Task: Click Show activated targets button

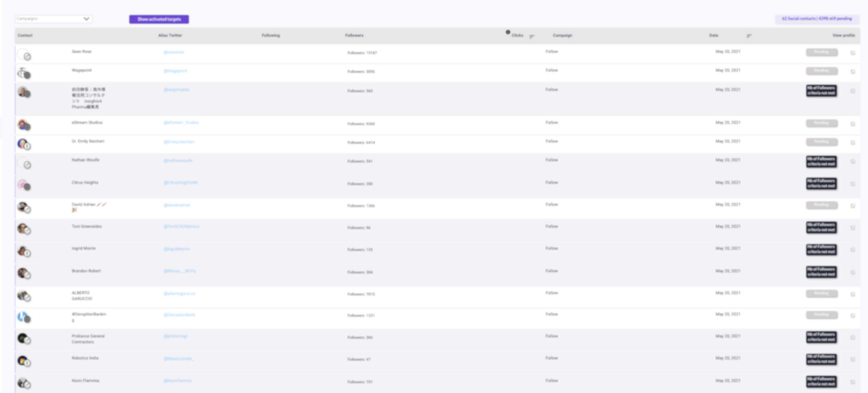Action: pos(159,19)
